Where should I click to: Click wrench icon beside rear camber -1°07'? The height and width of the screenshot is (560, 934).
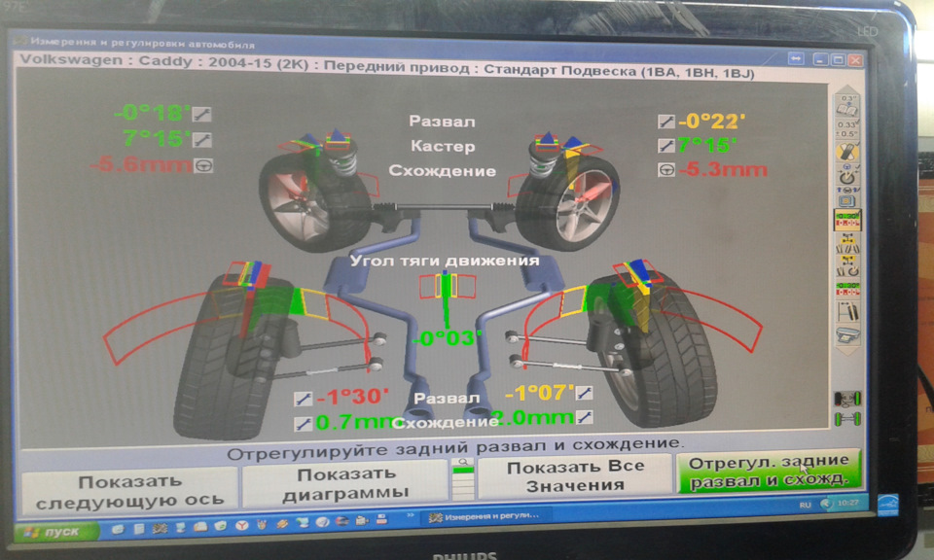click(584, 393)
